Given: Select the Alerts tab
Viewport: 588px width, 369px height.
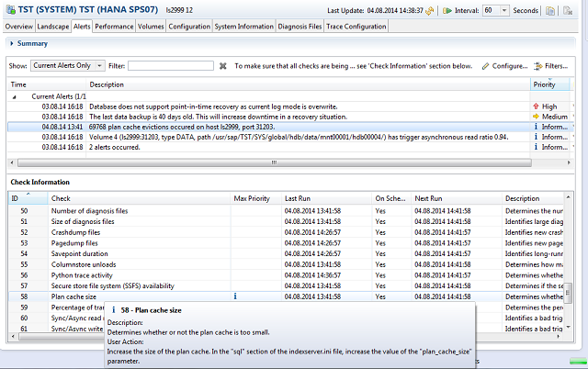Looking at the screenshot, I should pyautogui.click(x=82, y=27).
